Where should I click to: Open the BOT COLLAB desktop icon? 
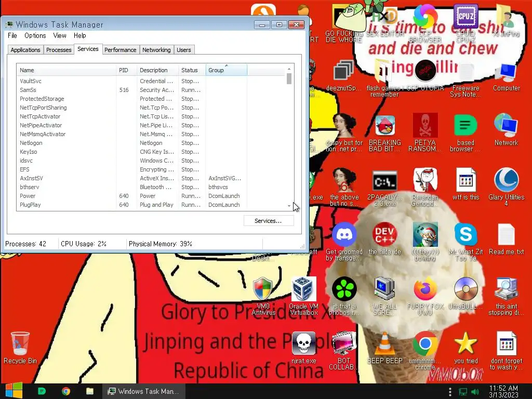coord(343,351)
